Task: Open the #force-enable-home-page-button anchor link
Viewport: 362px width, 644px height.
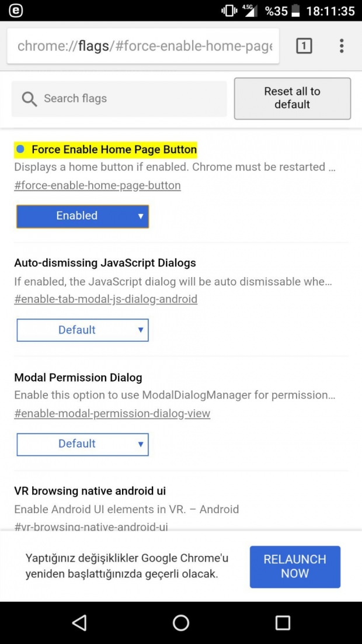Action: pyautogui.click(x=98, y=186)
